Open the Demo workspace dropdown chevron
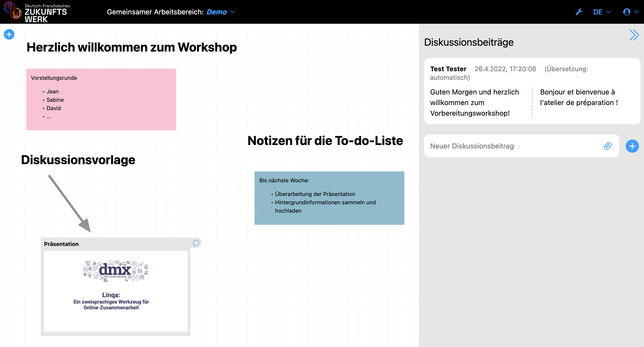This screenshot has height=347, width=644. 233,12
